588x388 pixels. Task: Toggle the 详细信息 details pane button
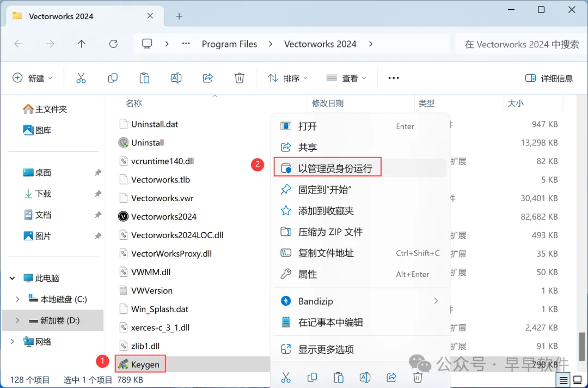tap(549, 78)
